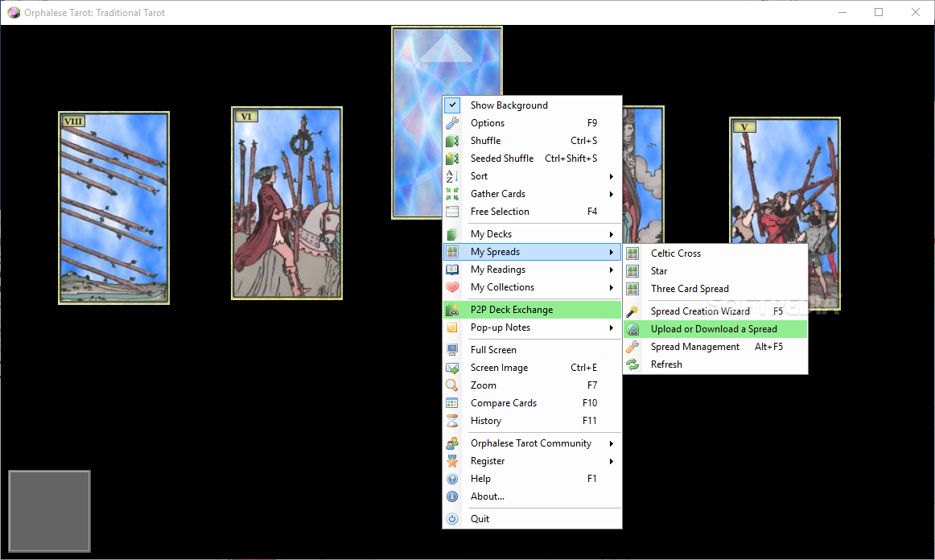Screen dimensions: 935x560
Task: Click the Options wrench icon
Action: click(452, 123)
